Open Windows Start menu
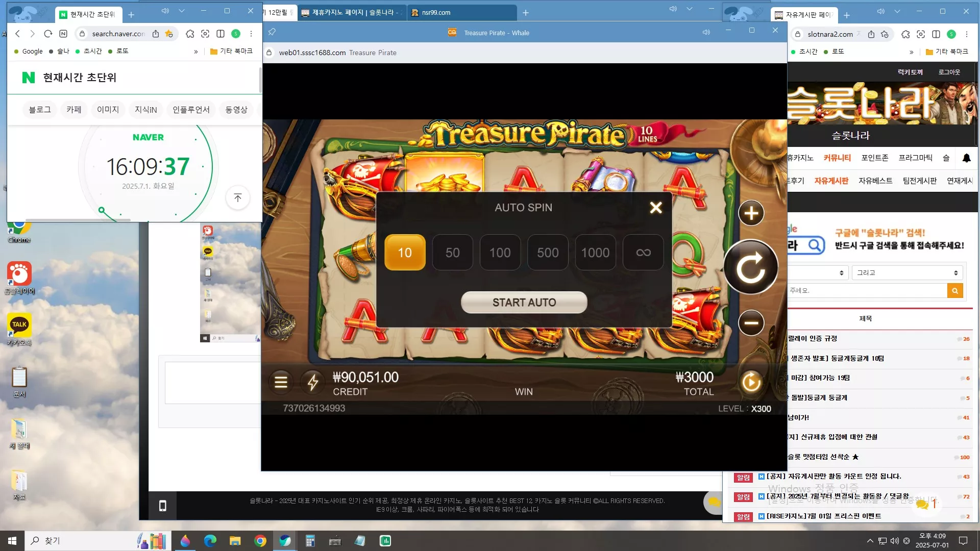The image size is (980, 551). [x=12, y=541]
